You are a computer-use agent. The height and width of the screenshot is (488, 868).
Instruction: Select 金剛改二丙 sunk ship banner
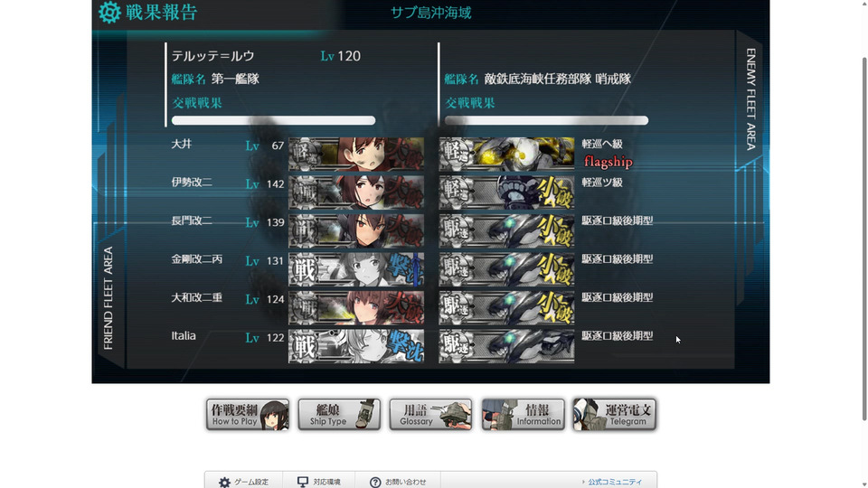click(356, 269)
